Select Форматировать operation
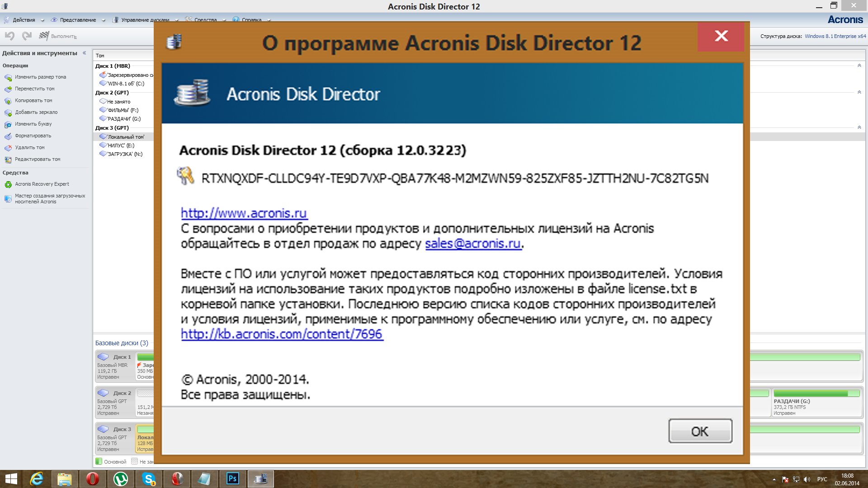The width and height of the screenshot is (868, 488). [33, 136]
